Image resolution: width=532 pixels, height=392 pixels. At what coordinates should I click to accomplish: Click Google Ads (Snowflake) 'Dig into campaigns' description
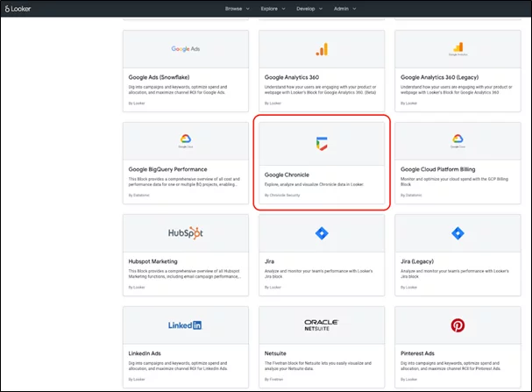coord(178,89)
